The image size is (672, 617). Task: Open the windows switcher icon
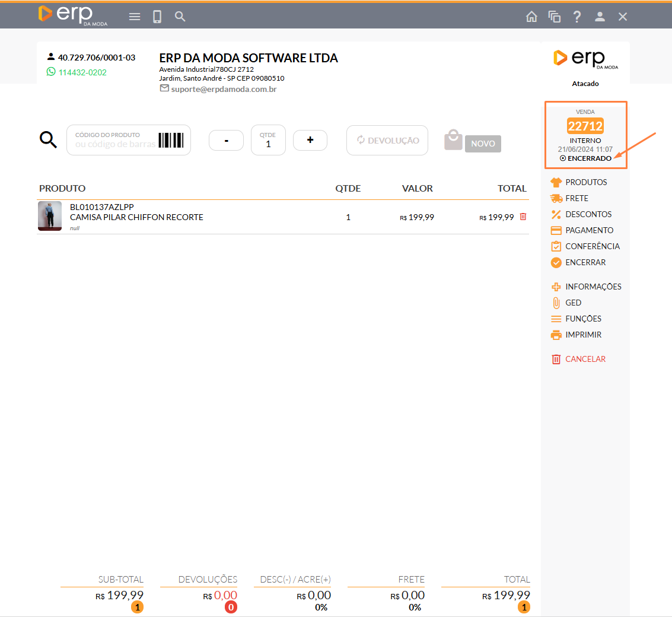click(x=555, y=17)
